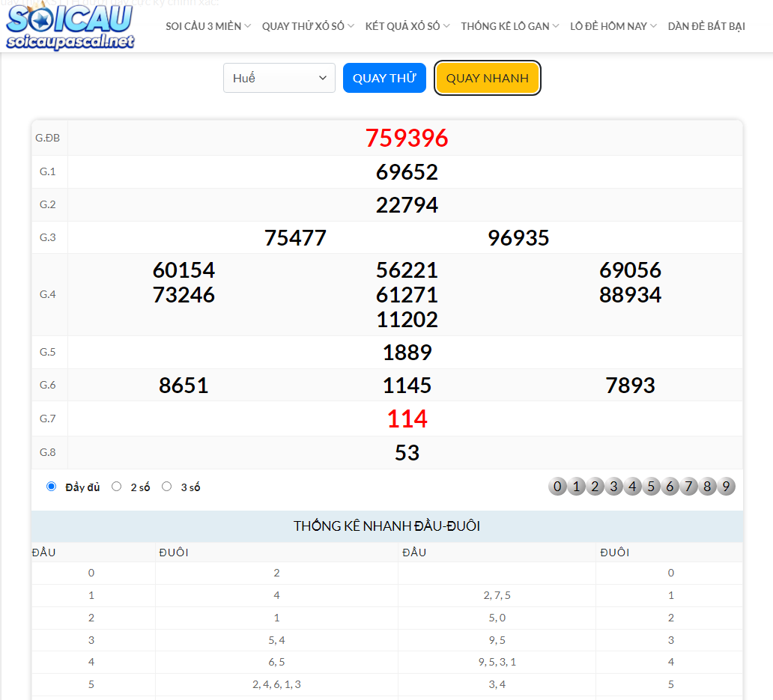This screenshot has height=700, width=773.
Task: Expand Kết Quả Xổ Số menu
Action: click(407, 26)
